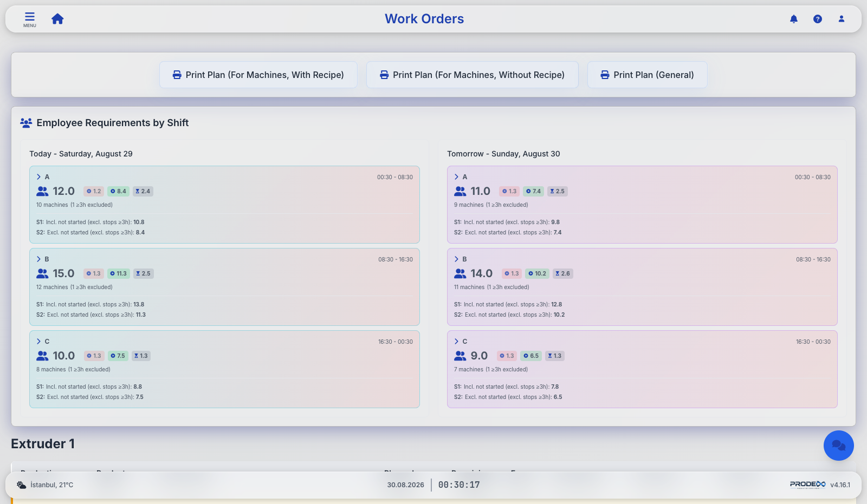The width and height of the screenshot is (867, 504).
Task: Click the green 11.3 badge
Action: (118, 273)
